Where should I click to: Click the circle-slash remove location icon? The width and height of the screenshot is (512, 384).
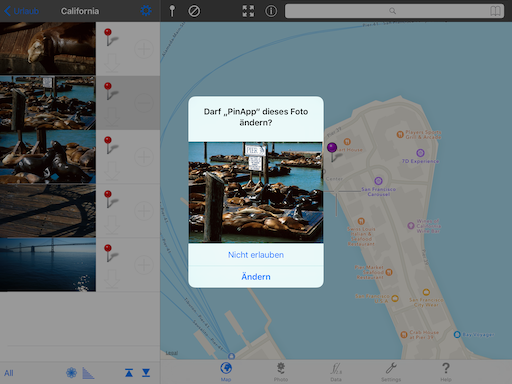point(194,11)
